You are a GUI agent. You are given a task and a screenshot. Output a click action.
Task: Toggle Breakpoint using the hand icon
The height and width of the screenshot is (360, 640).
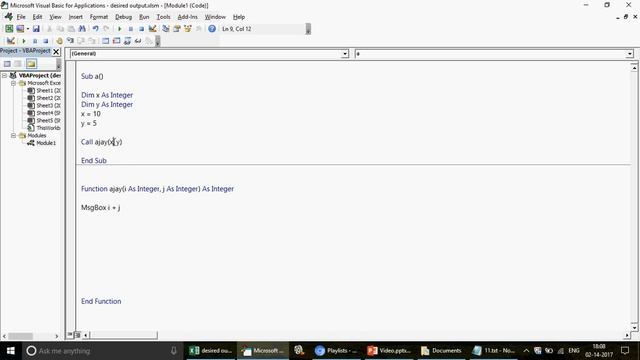point(59,41)
